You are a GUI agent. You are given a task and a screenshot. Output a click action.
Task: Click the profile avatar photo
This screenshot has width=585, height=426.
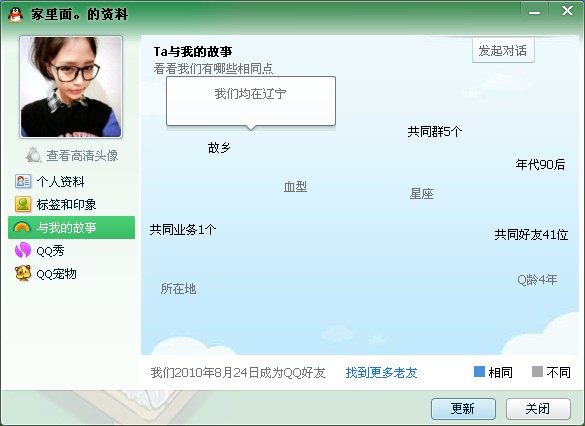pyautogui.click(x=71, y=87)
